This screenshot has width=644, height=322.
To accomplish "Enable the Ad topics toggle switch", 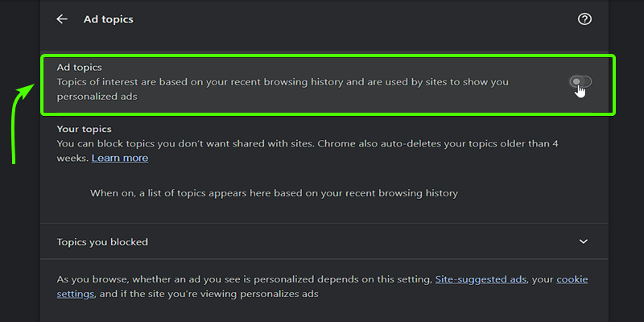I will [x=580, y=82].
